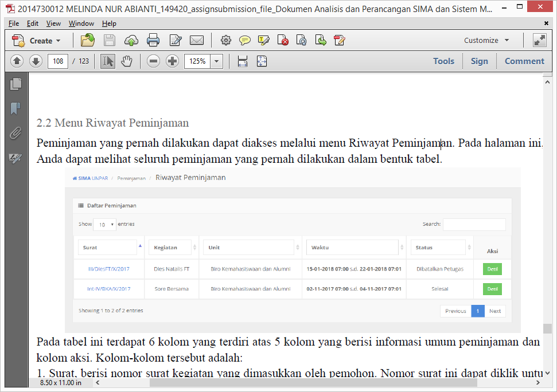
Task: Open the Bookmarks panel
Action: [x=15, y=108]
